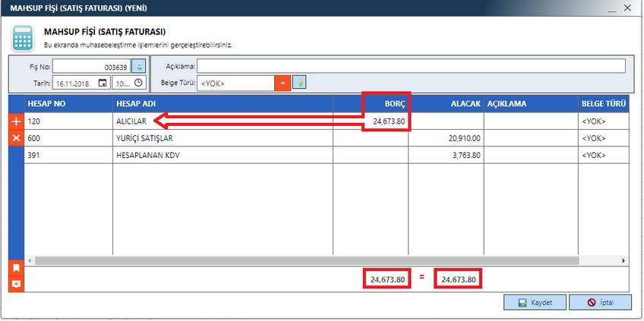Click the Fiş No input field
The image size is (644, 321).
[90, 66]
